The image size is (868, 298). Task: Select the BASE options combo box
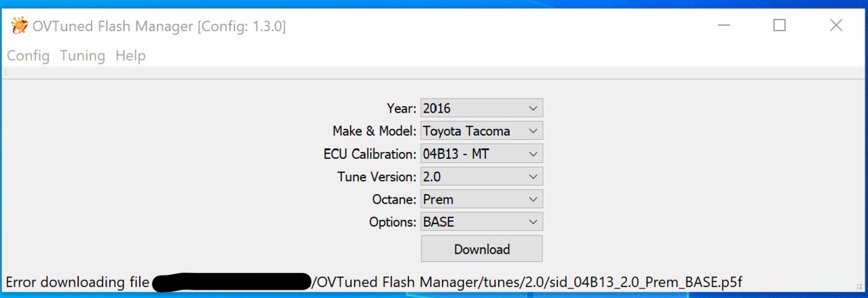(x=482, y=222)
